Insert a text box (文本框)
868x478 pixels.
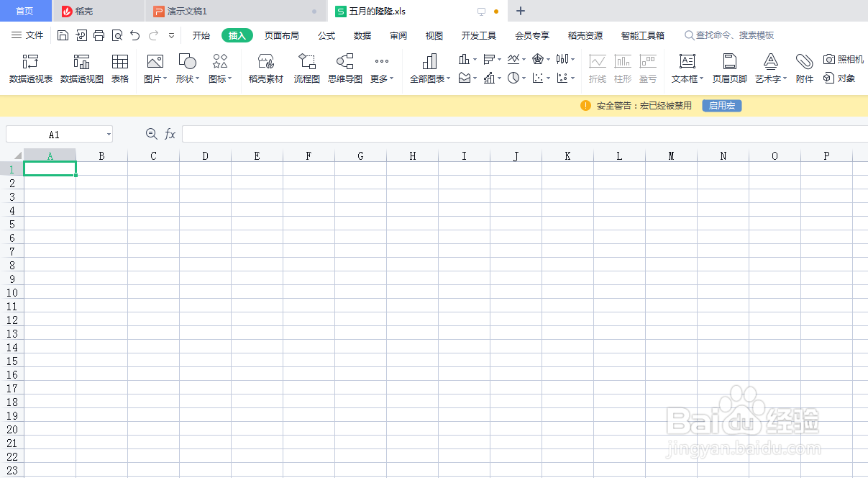pyautogui.click(x=685, y=68)
